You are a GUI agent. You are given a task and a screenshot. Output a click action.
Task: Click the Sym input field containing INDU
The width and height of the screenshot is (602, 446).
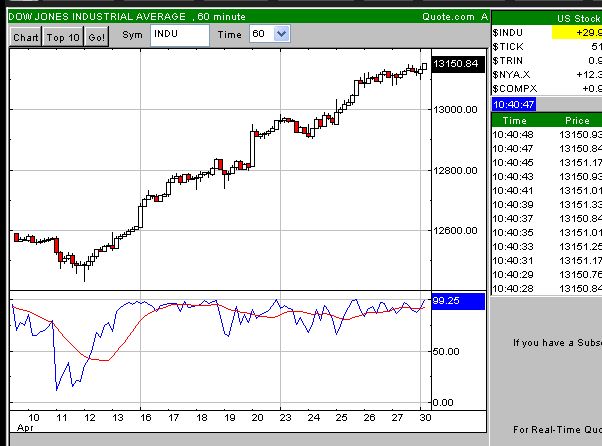coord(180,35)
